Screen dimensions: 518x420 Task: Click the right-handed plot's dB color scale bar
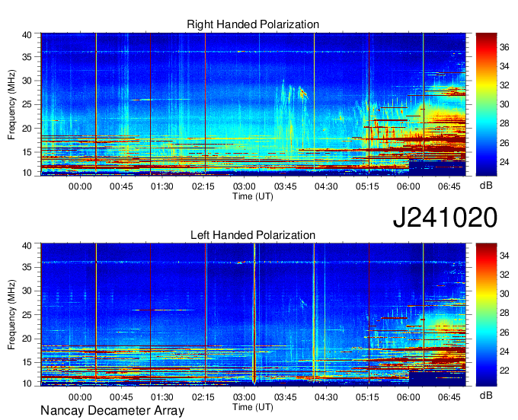(486, 104)
